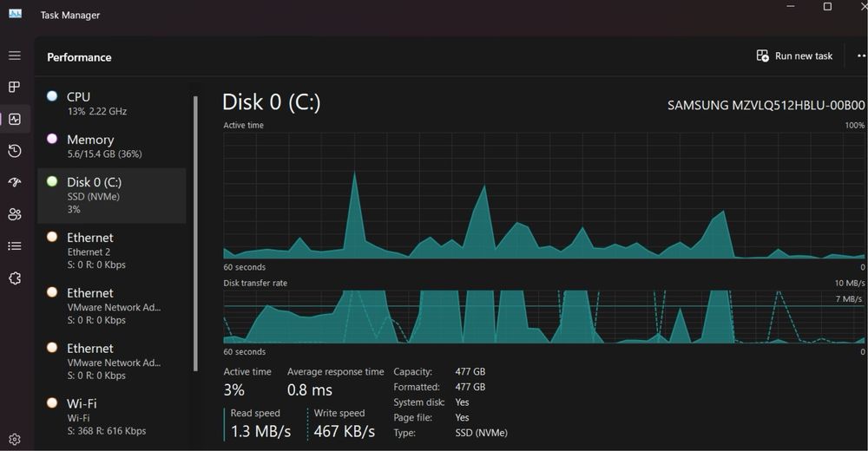Open the Details page icon
Image resolution: width=868 pixels, height=451 pixels.
point(15,246)
